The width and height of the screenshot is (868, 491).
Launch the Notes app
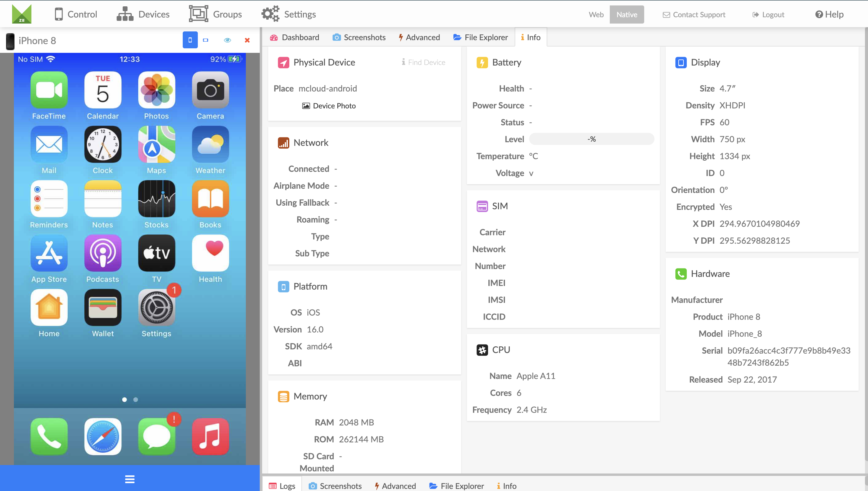(103, 199)
